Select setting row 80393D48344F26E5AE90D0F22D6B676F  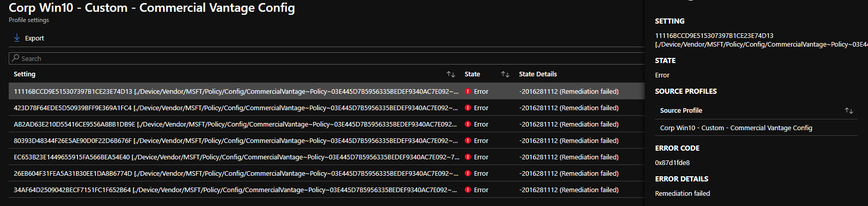pyautogui.click(x=326, y=140)
